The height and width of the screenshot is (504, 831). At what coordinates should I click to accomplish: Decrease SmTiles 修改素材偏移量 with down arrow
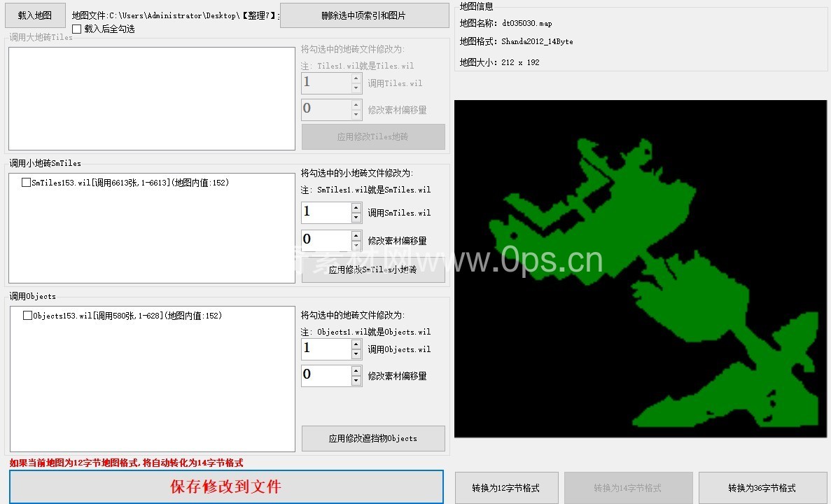pos(356,246)
